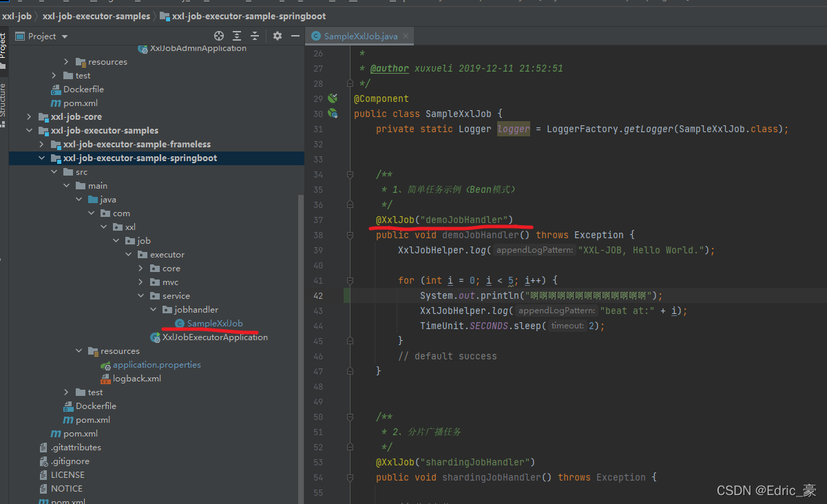
Task: Click the Project panel vertical scrollbar
Action: tap(300, 349)
